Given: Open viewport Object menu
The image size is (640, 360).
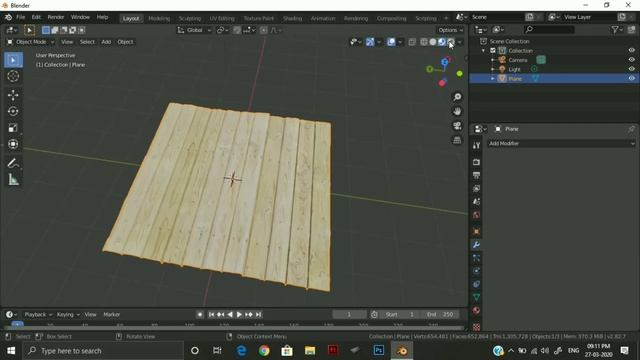Looking at the screenshot, I should pyautogui.click(x=125, y=42).
